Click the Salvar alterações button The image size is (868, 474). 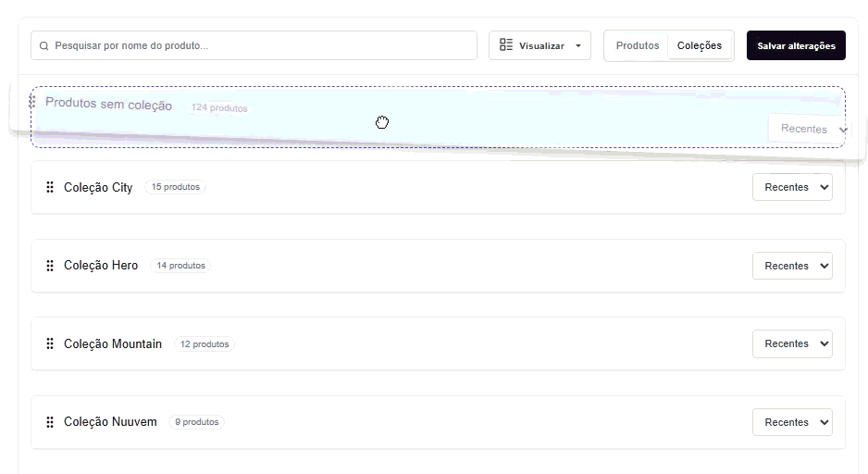796,45
